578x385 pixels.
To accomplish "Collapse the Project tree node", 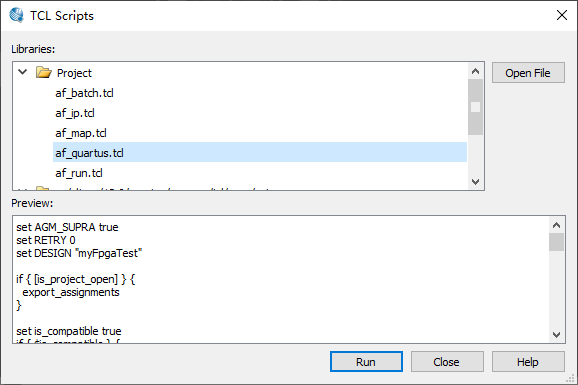I will (x=22, y=72).
